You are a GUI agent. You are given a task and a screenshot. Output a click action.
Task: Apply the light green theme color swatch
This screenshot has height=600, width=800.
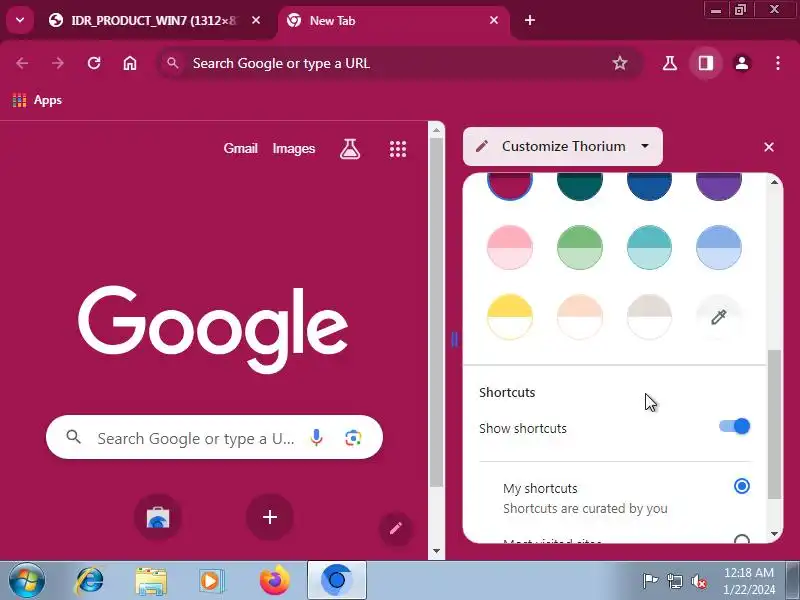(580, 247)
